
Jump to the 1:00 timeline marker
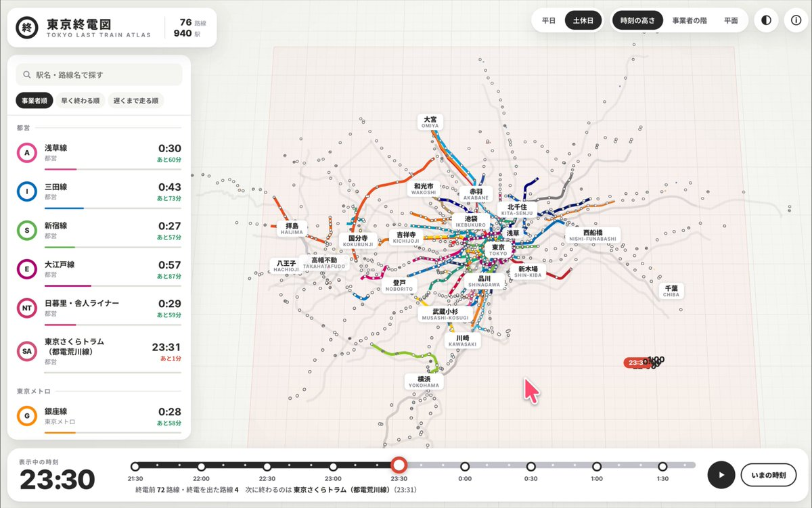point(597,467)
